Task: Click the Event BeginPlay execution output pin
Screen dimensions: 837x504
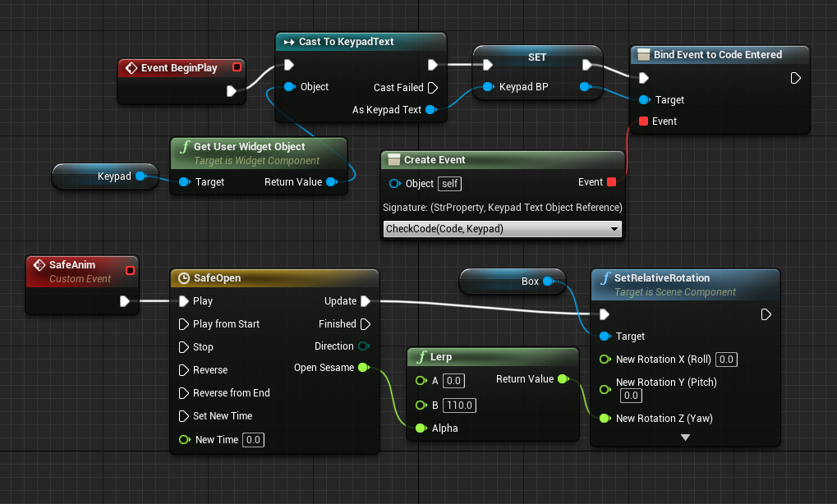Action: coord(232,90)
